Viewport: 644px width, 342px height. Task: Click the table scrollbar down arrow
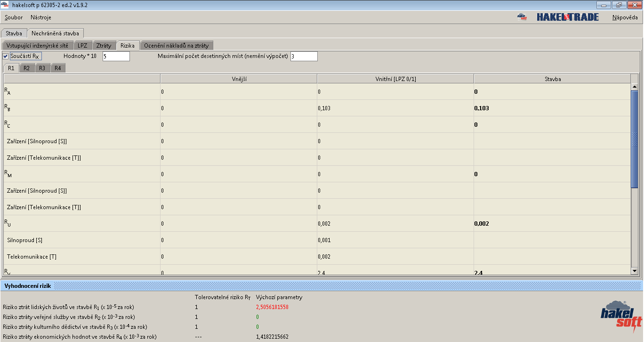tap(634, 271)
